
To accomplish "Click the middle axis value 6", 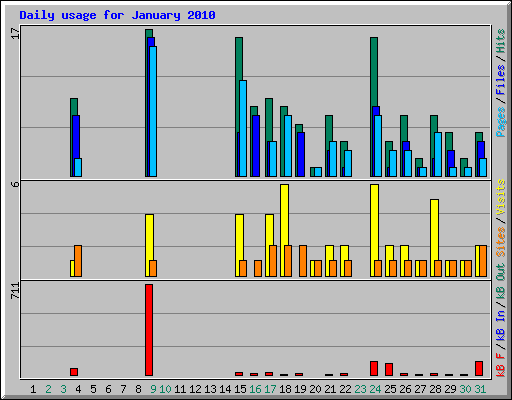I will pos(15,184).
